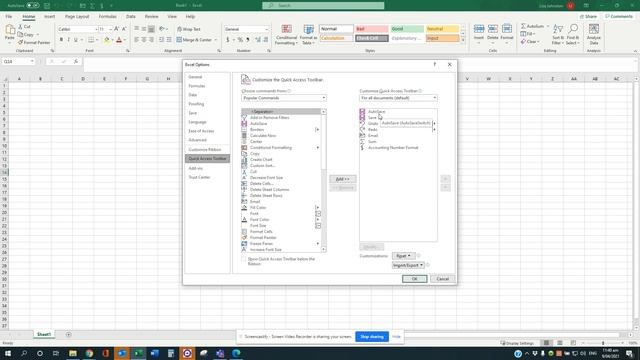
Task: Click the Font Color icon in ribbon
Action: click(x=119, y=40)
